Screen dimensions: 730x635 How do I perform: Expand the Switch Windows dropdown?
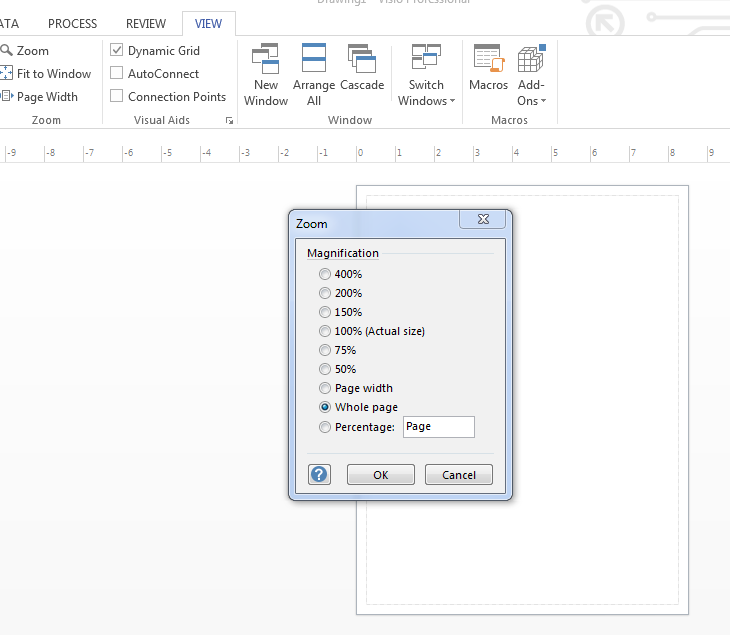pyautogui.click(x=426, y=100)
